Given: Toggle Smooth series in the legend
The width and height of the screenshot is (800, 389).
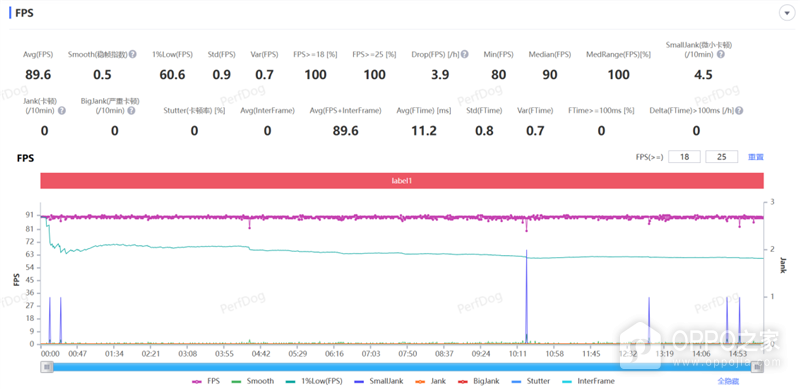Looking at the screenshot, I should point(253,381).
